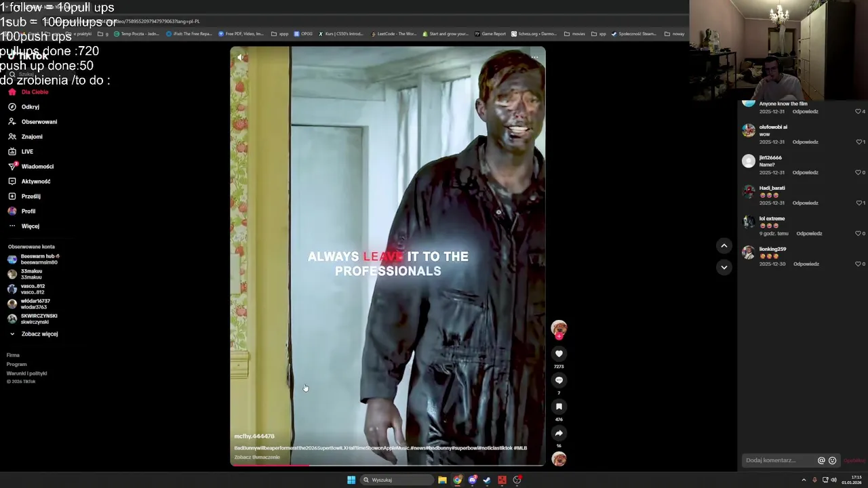The height and width of the screenshot is (488, 868).
Task: Reply to olufowobi ai via Odpowiedz
Action: (805, 142)
